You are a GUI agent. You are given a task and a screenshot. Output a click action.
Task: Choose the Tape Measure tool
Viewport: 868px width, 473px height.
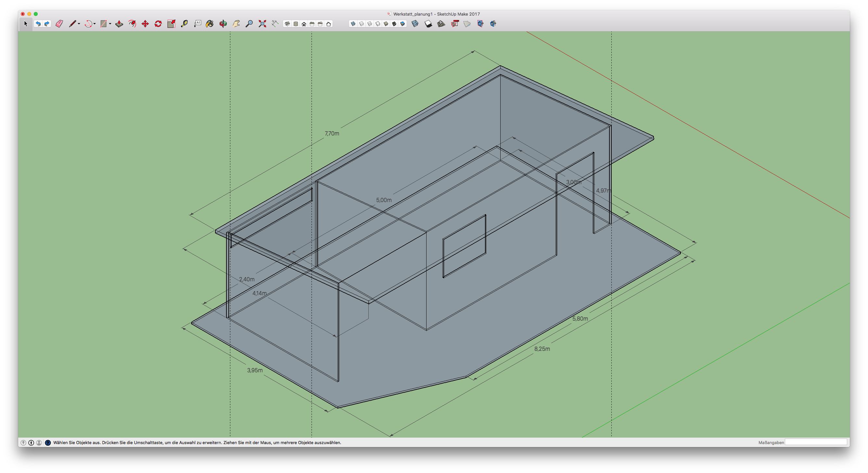(184, 24)
